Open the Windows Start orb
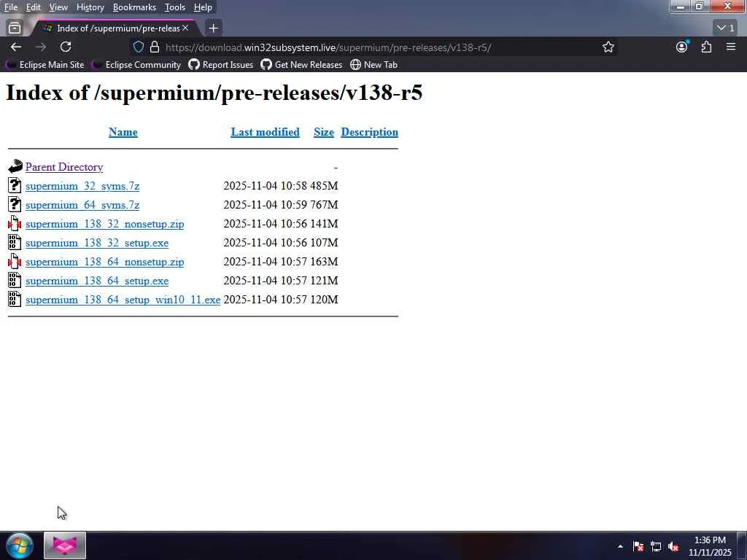The image size is (747, 560). [x=20, y=545]
